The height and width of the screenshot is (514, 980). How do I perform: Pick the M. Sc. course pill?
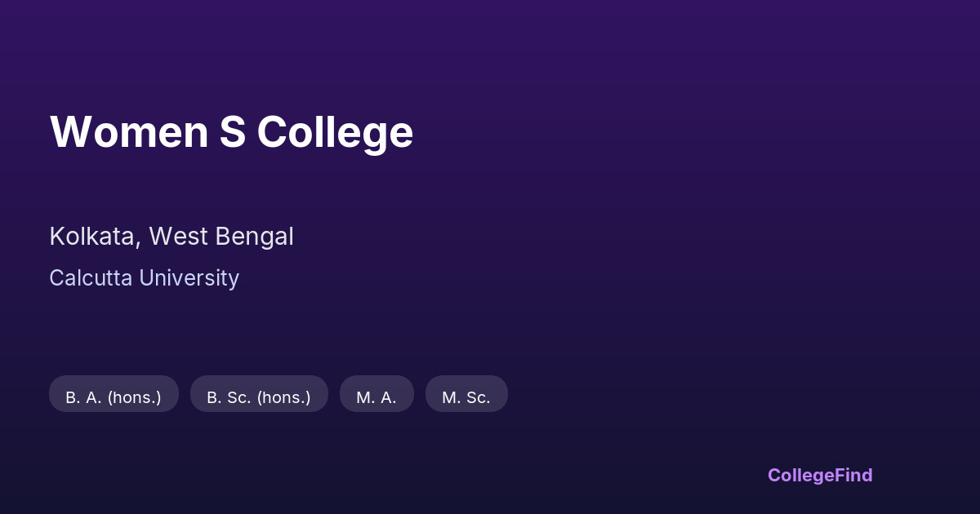pos(466,397)
